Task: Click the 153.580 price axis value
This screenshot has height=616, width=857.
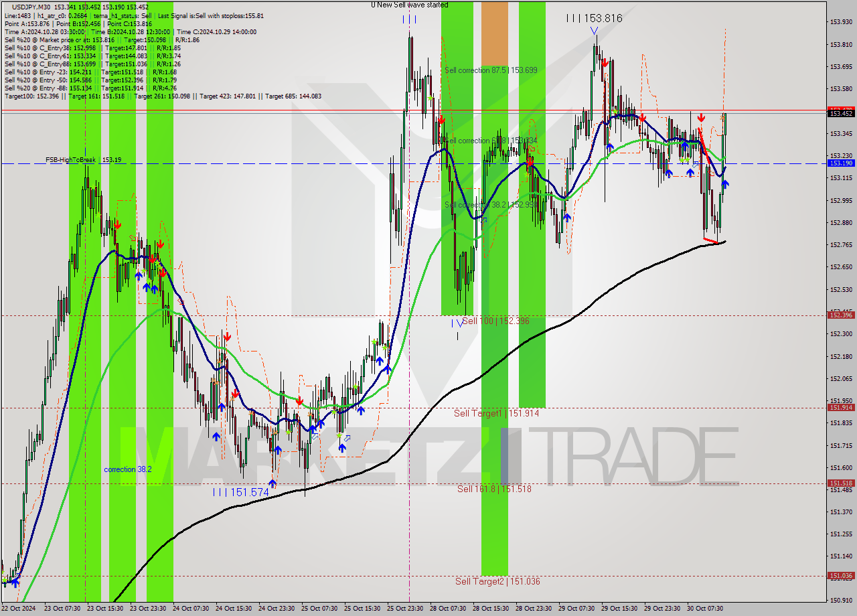Action: point(841,89)
